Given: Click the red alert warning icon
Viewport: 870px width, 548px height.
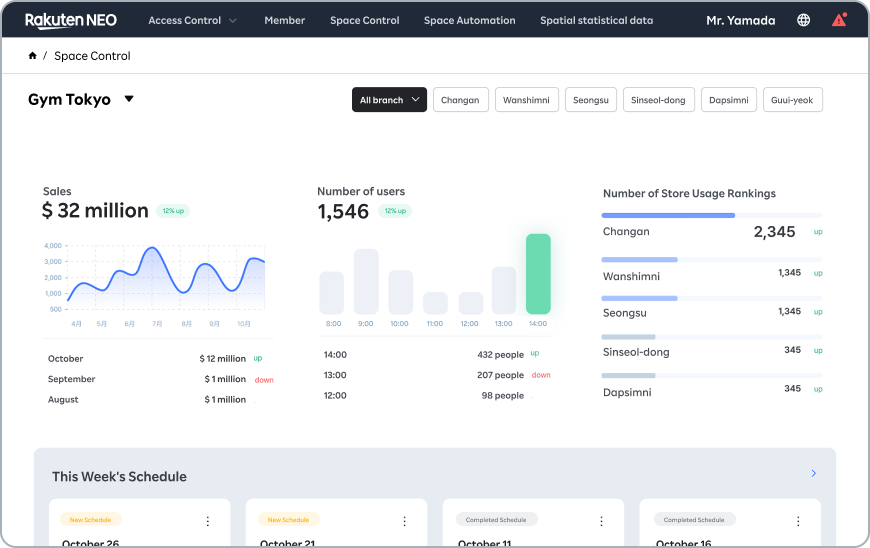Looking at the screenshot, I should (x=839, y=20).
